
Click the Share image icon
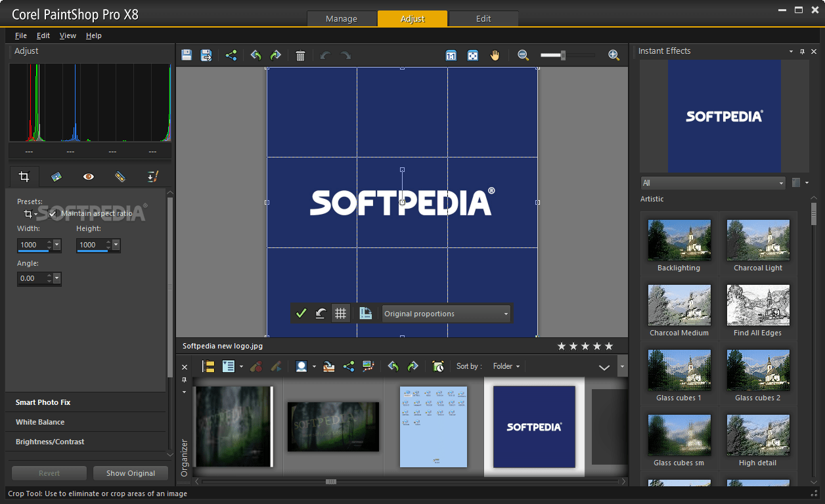[x=231, y=55]
